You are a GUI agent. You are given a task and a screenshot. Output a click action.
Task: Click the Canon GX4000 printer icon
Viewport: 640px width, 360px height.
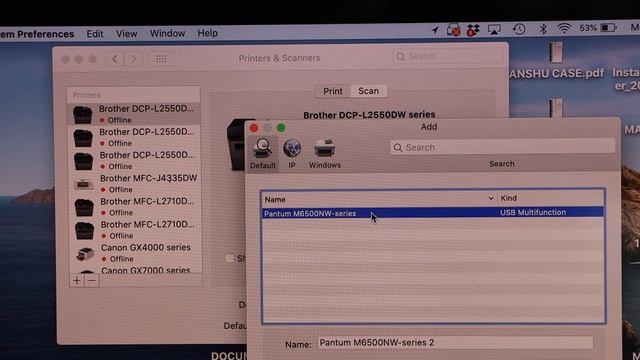(x=85, y=254)
